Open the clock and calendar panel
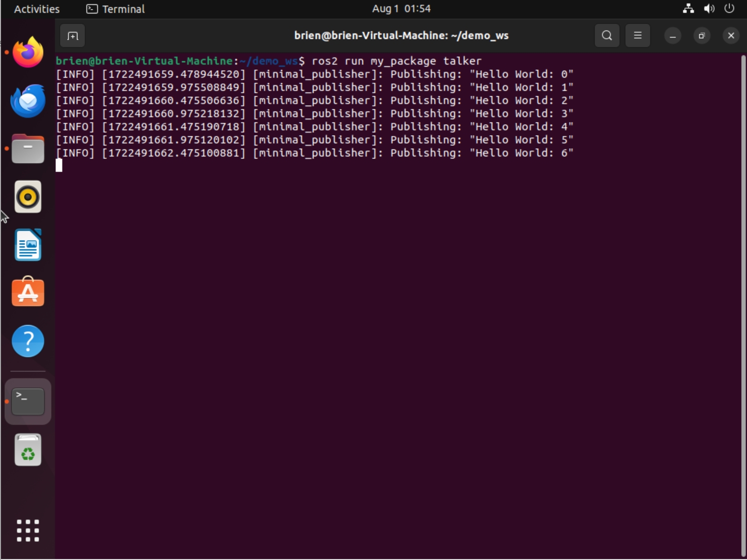747x560 pixels. point(401,9)
